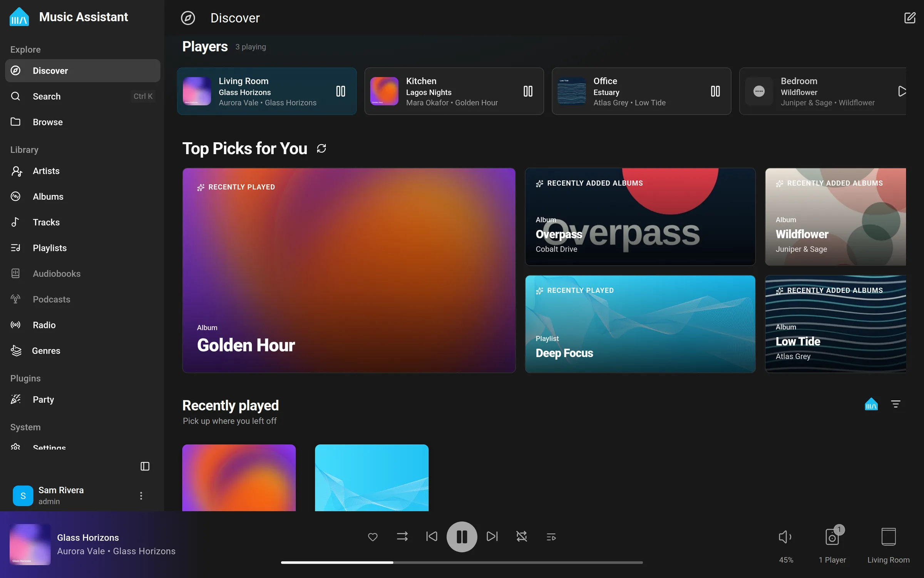The image size is (924, 578).
Task: Open Tracks in the library
Action: (82, 222)
